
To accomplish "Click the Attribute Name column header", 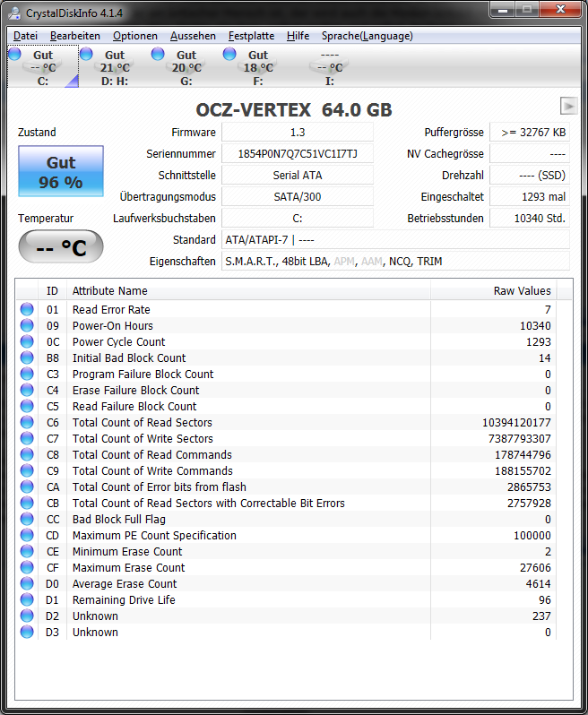I will coord(248,291).
